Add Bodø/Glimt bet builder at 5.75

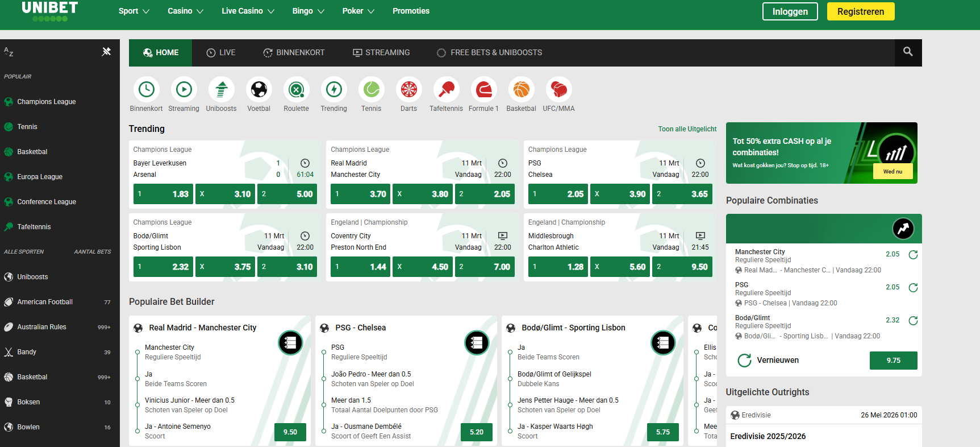663,432
